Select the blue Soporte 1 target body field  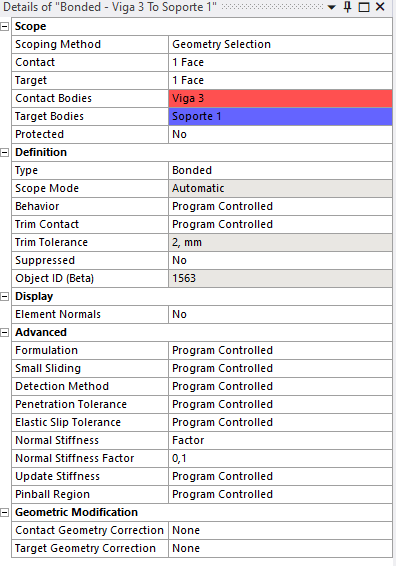pyautogui.click(x=280, y=116)
